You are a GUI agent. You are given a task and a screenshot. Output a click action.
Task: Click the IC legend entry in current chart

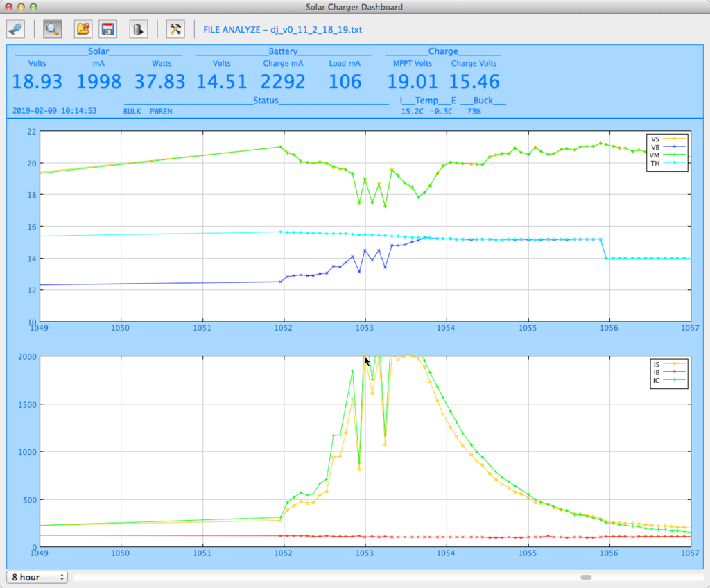coord(669,381)
